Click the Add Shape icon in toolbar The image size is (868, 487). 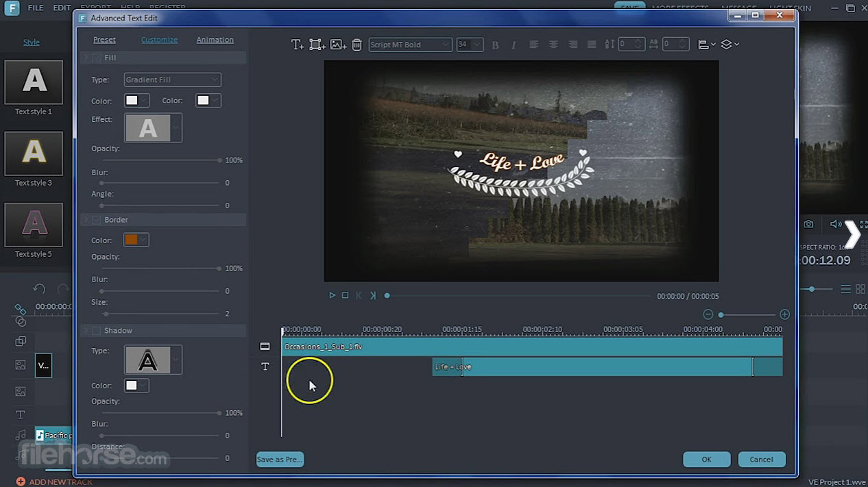(317, 45)
